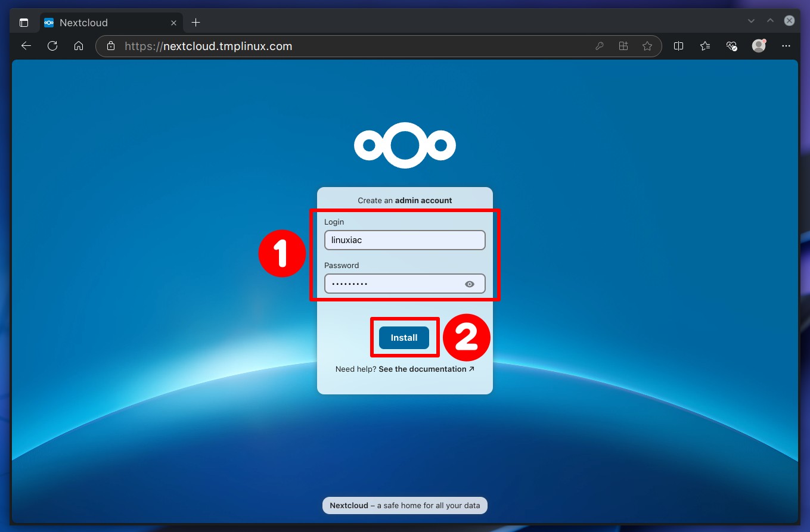Maximize window with the up chevron
This screenshot has height=532, width=810.
click(770, 21)
